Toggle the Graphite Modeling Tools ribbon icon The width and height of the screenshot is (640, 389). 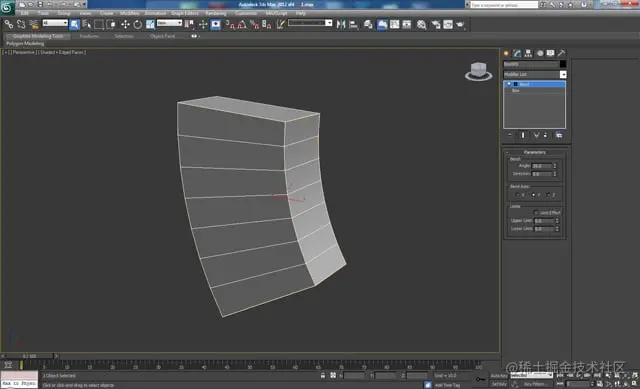click(382, 24)
